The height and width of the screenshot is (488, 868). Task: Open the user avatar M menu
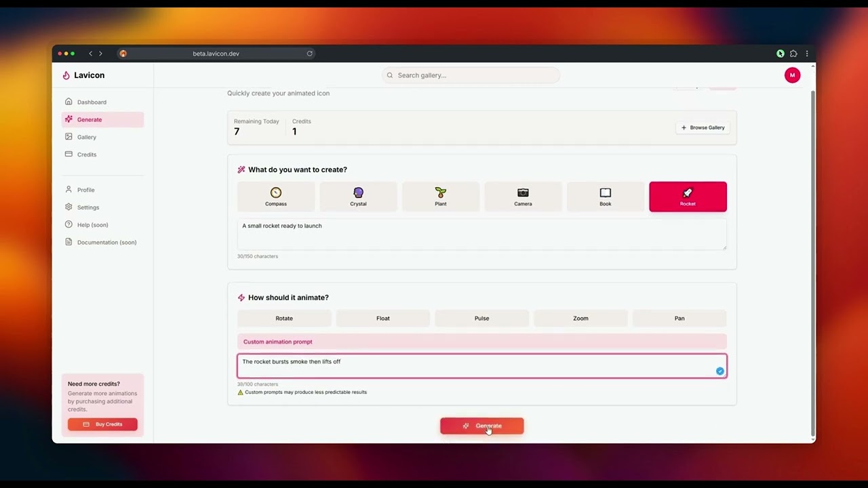pos(792,75)
